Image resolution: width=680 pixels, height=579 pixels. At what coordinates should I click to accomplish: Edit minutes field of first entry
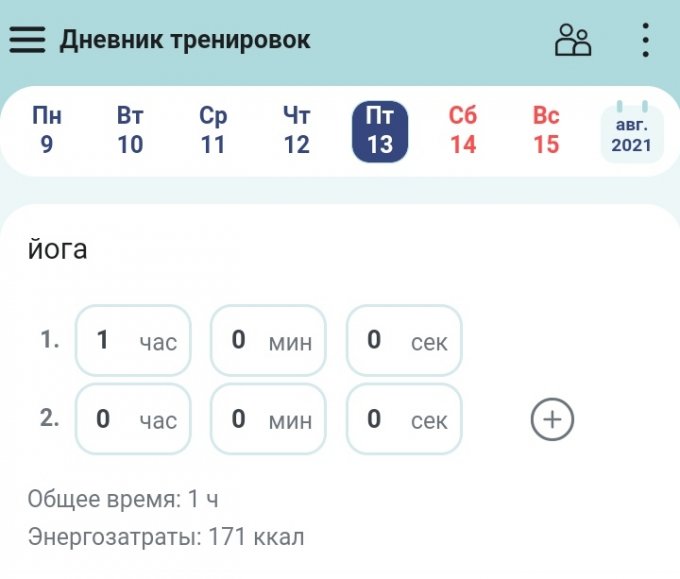pos(268,340)
